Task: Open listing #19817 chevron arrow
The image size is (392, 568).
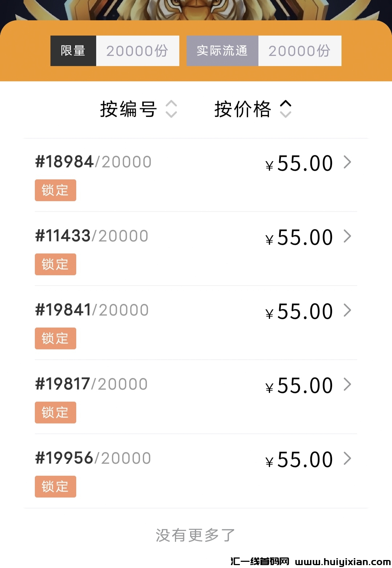Action: coord(347,385)
